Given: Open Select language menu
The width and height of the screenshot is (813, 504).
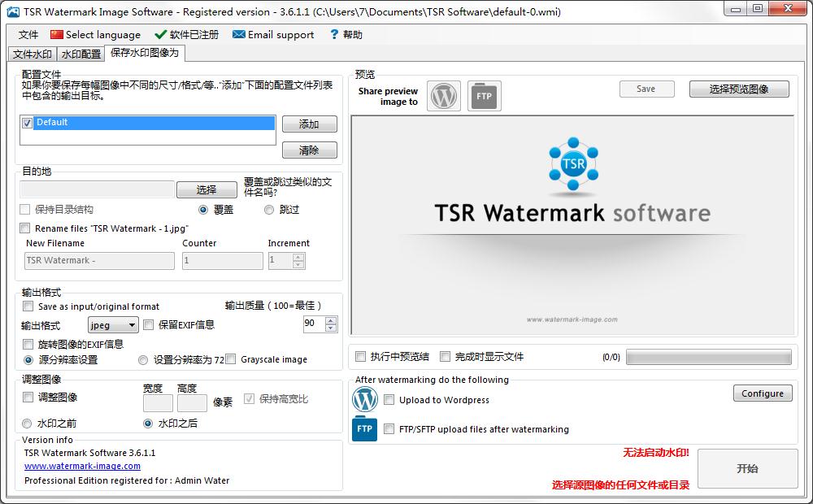Looking at the screenshot, I should 95,35.
